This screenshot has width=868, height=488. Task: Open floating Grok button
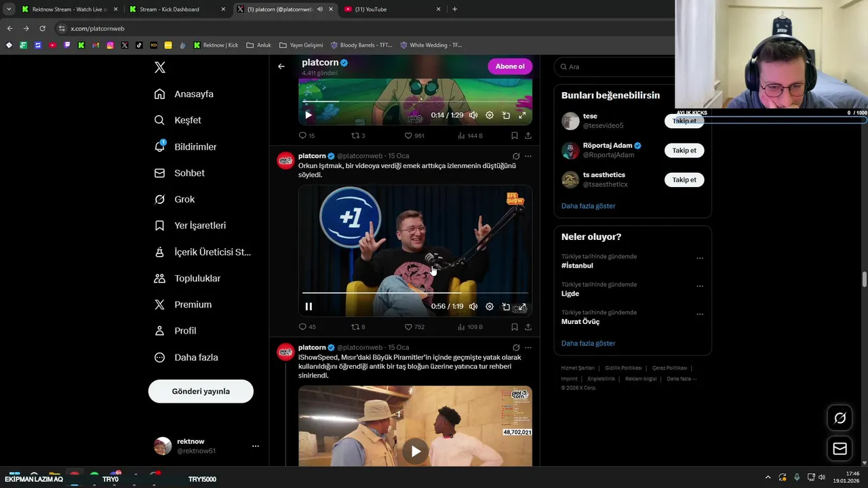840,418
